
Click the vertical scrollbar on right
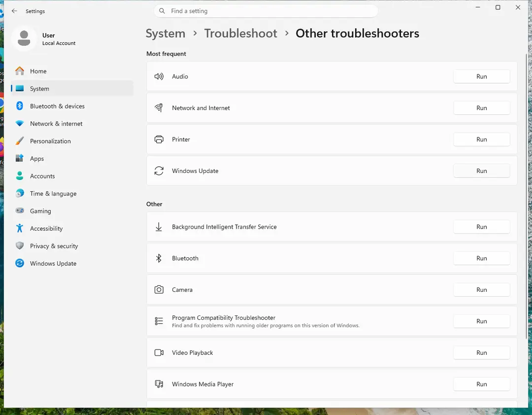click(x=526, y=196)
